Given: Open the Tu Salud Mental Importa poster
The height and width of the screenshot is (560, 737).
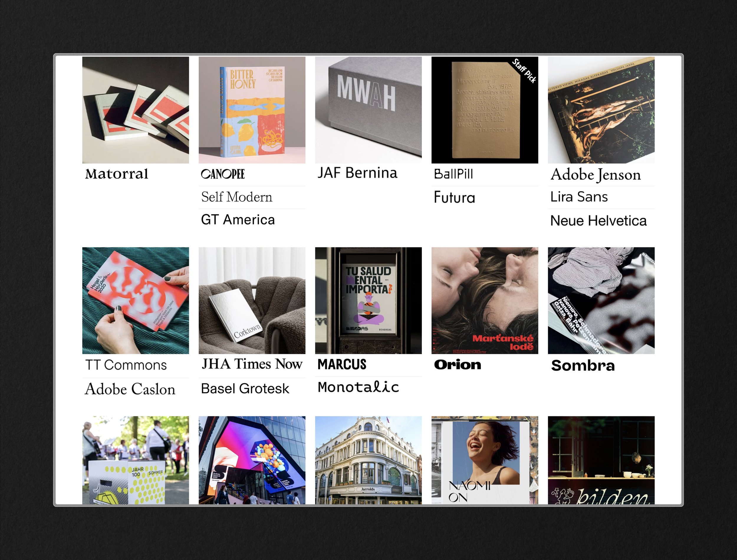Looking at the screenshot, I should 368,300.
